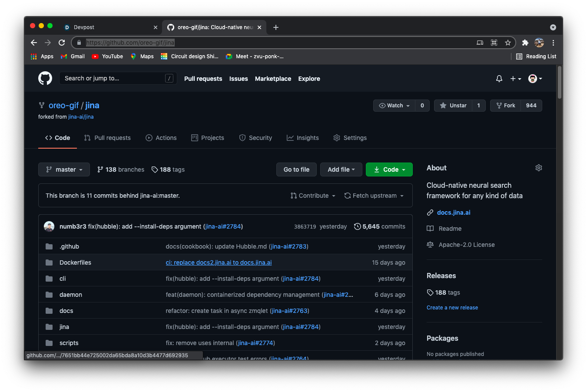Image resolution: width=587 pixels, height=392 pixels.
Task: Open Marketplace in the top nav
Action: click(x=273, y=79)
